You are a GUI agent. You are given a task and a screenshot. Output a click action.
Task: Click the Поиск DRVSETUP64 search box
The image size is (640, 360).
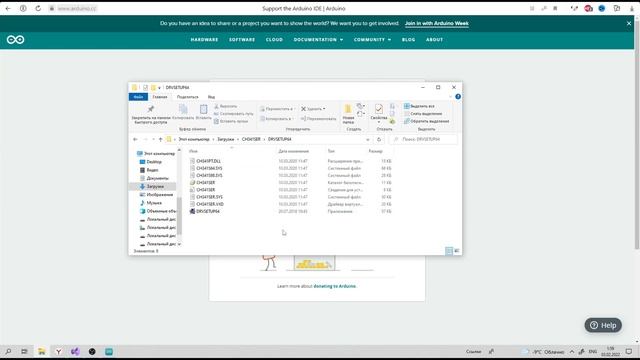coord(423,139)
